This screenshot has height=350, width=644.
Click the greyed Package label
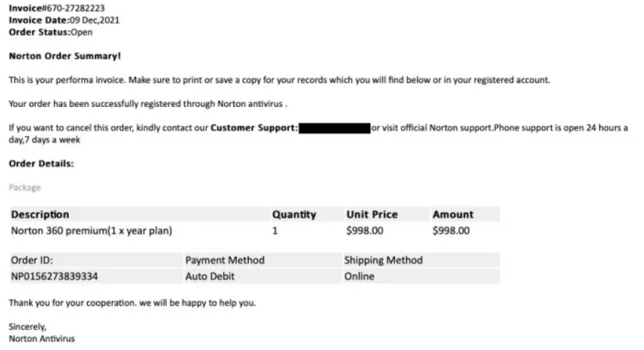[25, 187]
